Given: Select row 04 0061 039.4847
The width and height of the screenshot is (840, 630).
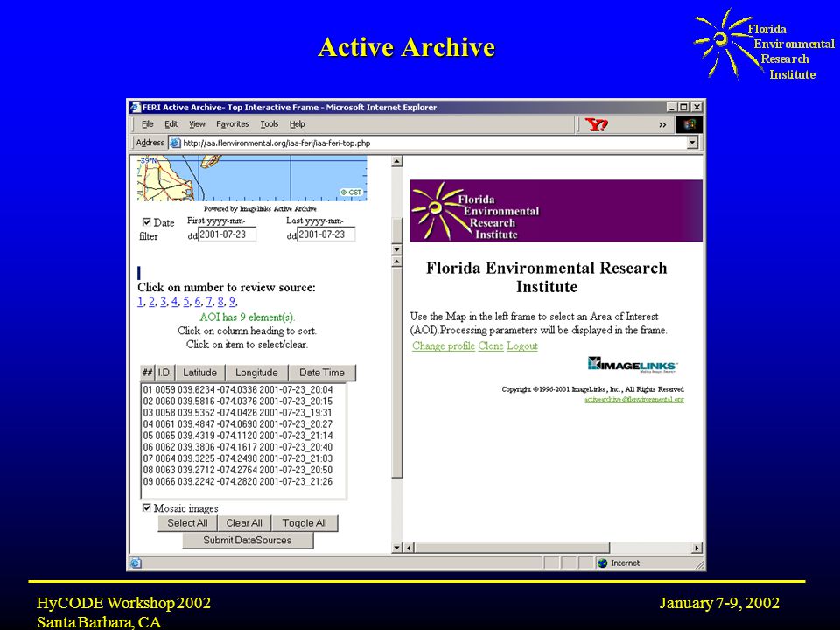Looking at the screenshot, I should pos(238,424).
